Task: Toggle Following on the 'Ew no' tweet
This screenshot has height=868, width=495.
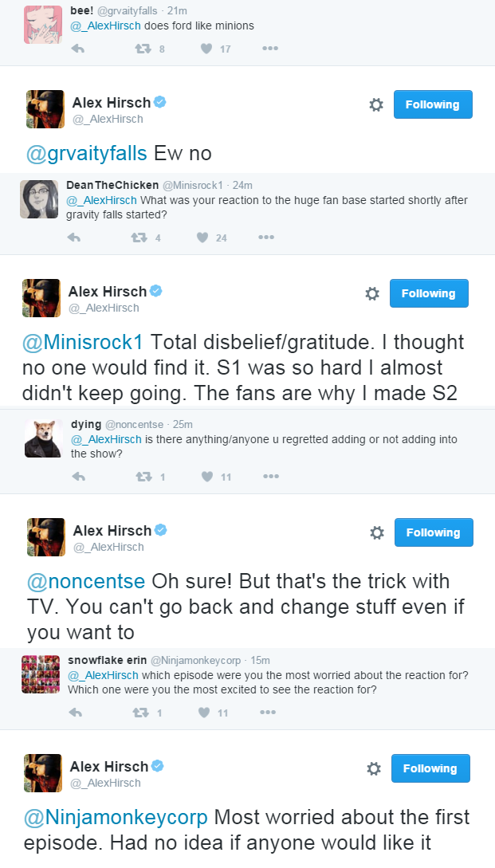Action: click(x=432, y=104)
